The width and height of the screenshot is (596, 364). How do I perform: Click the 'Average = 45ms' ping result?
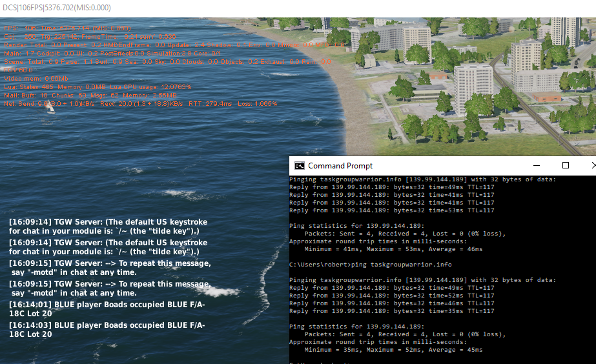pyautogui.click(x=455, y=350)
